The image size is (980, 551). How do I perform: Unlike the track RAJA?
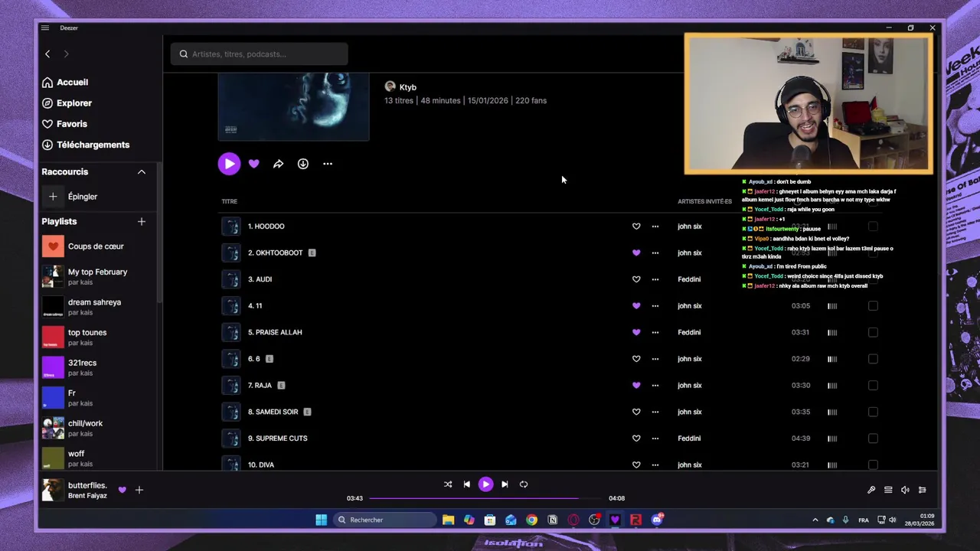click(x=636, y=386)
